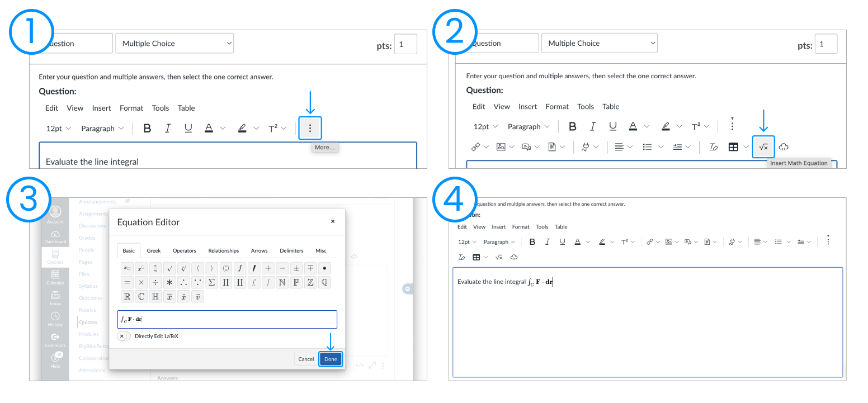Click the Done button in Equation Editor
The height and width of the screenshot is (403, 868).
330,358
